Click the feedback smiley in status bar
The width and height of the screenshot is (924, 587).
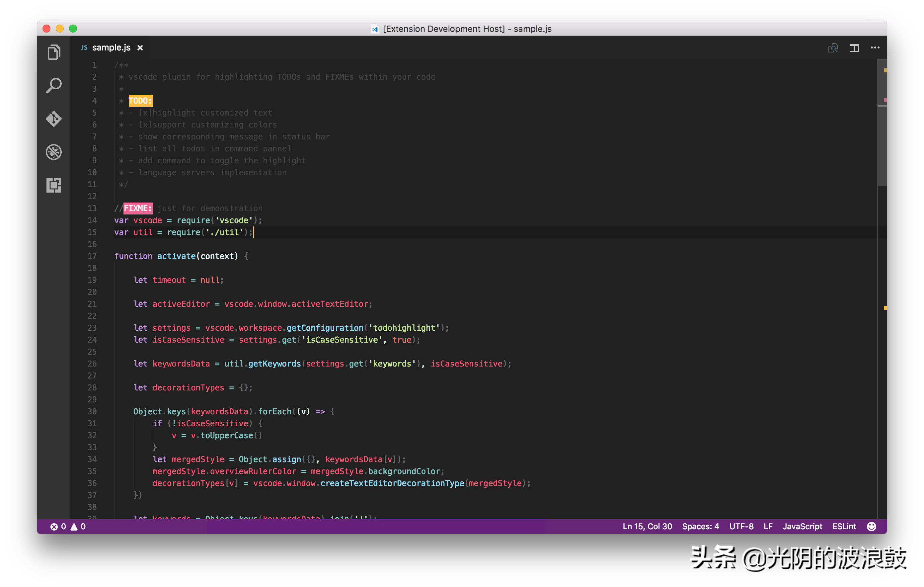[872, 526]
